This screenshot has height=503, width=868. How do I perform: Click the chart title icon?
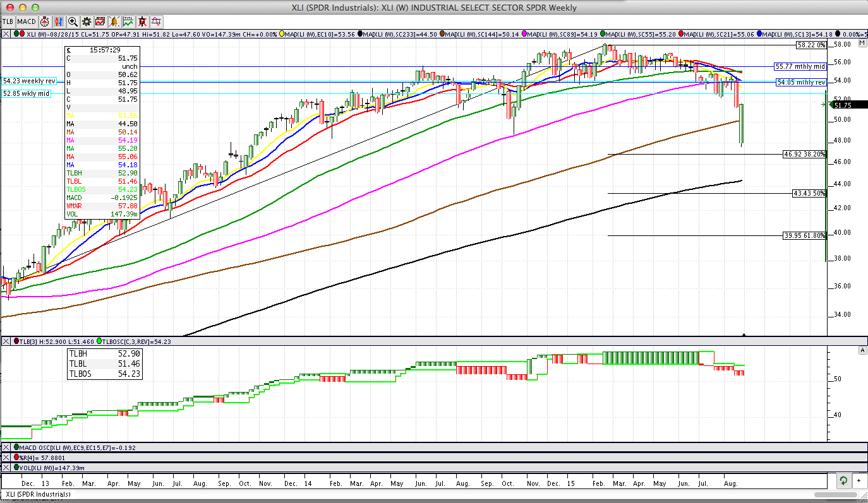click(128, 21)
